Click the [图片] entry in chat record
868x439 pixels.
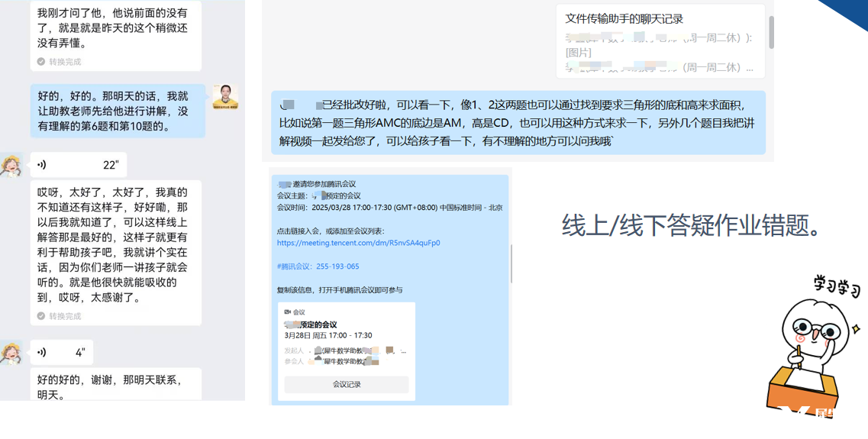[579, 53]
